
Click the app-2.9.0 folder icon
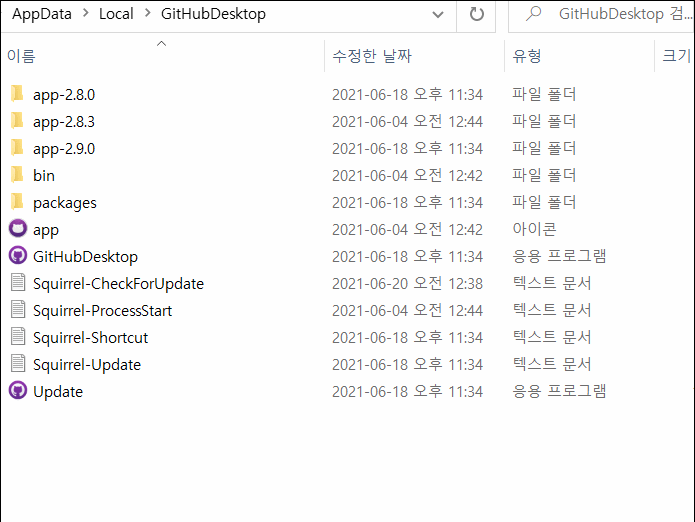click(x=17, y=148)
